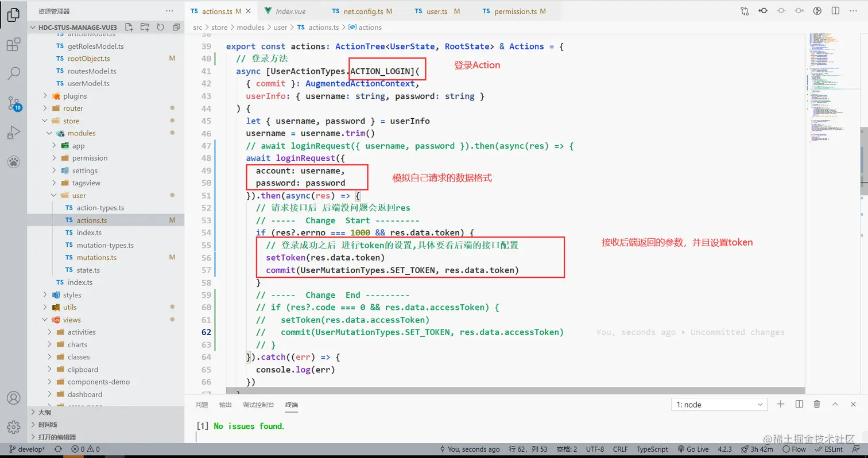
Task: Expand the 时间线 (Timeline) section
Action: 48,425
